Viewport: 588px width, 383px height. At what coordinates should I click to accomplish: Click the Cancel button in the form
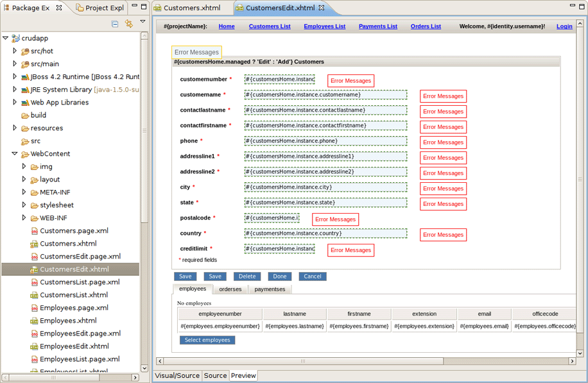pos(312,276)
